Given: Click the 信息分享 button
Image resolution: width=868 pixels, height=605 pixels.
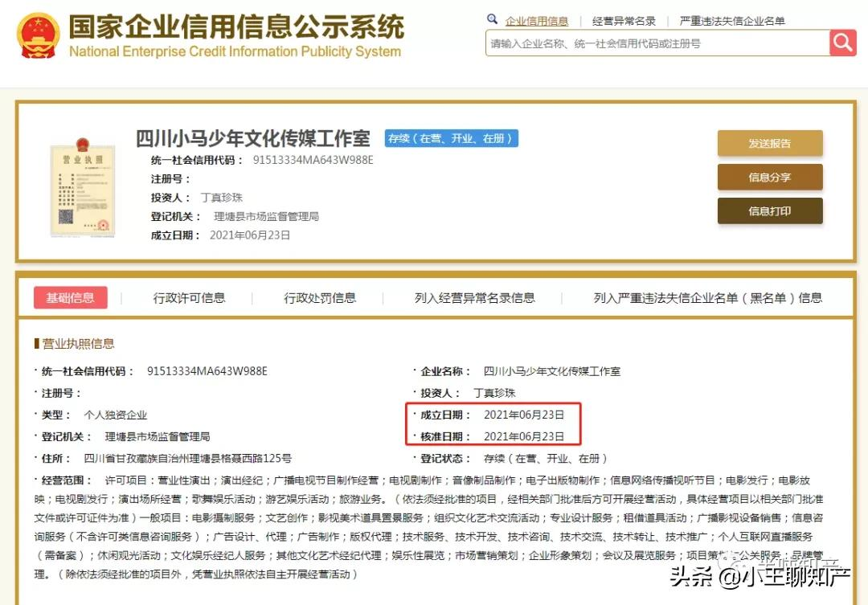Looking at the screenshot, I should pos(770,177).
